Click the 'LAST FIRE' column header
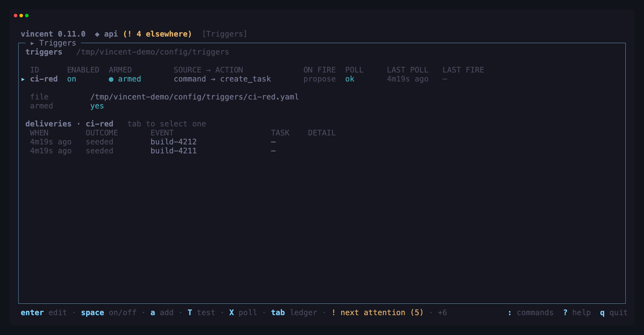The image size is (644, 335). tap(463, 70)
